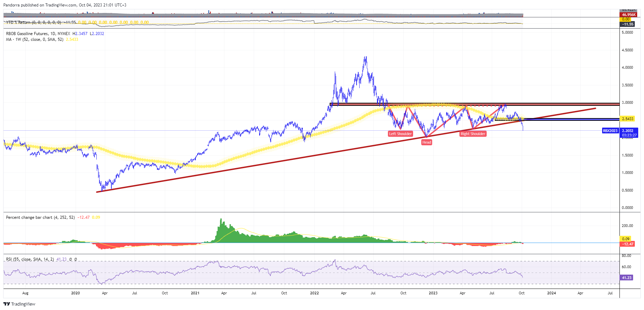Click the 5.0000 price axis level
This screenshot has height=310, width=644.
pos(627,32)
